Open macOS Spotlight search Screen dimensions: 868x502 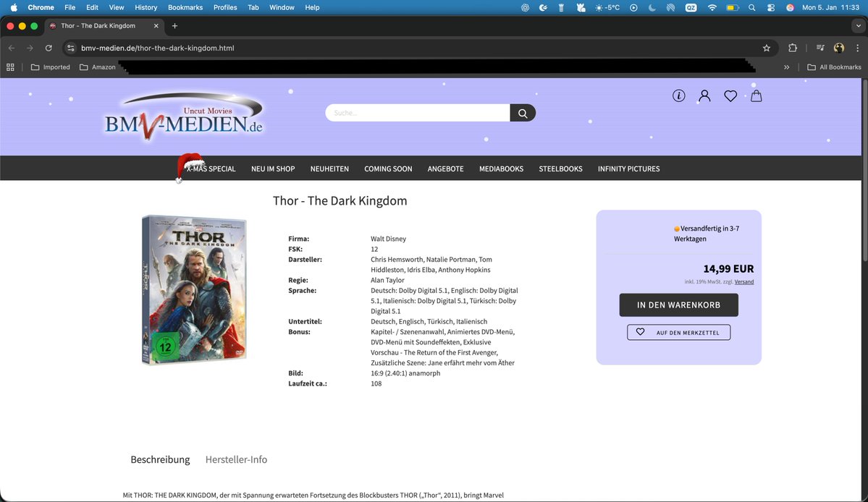point(751,8)
